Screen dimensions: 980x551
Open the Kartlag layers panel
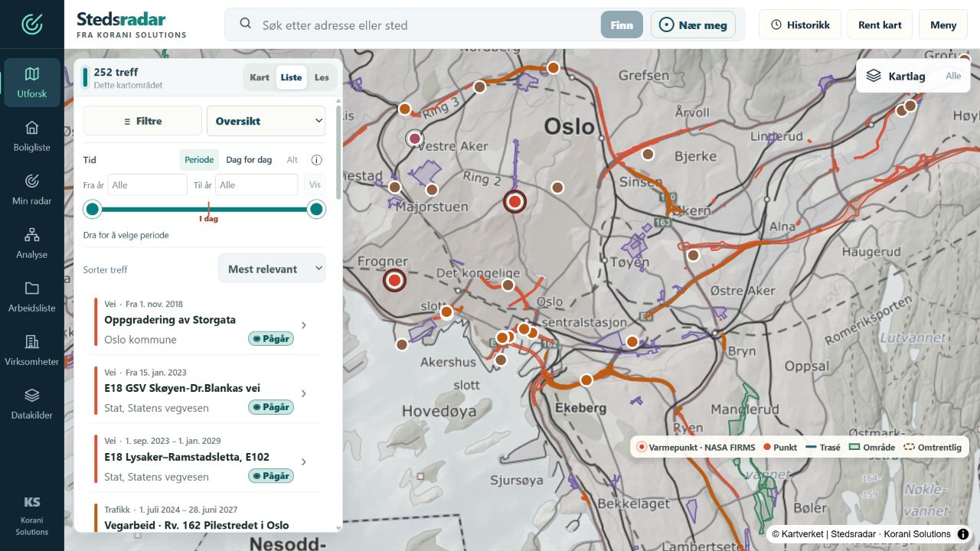[x=913, y=76]
